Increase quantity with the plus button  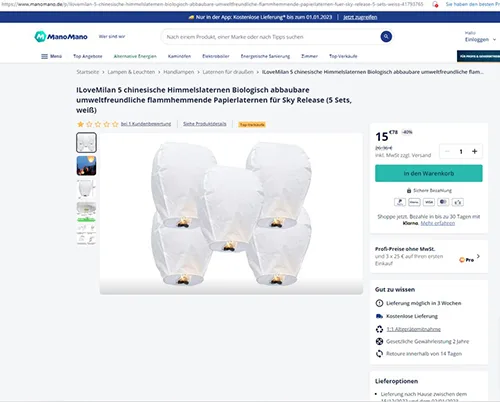pos(475,151)
